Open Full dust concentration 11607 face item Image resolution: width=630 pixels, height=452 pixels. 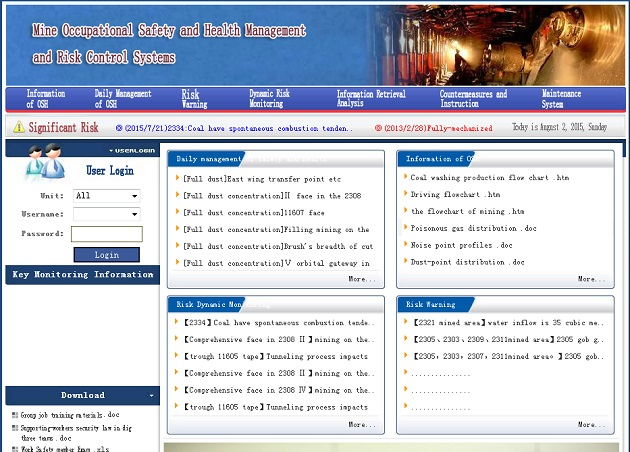(254, 213)
